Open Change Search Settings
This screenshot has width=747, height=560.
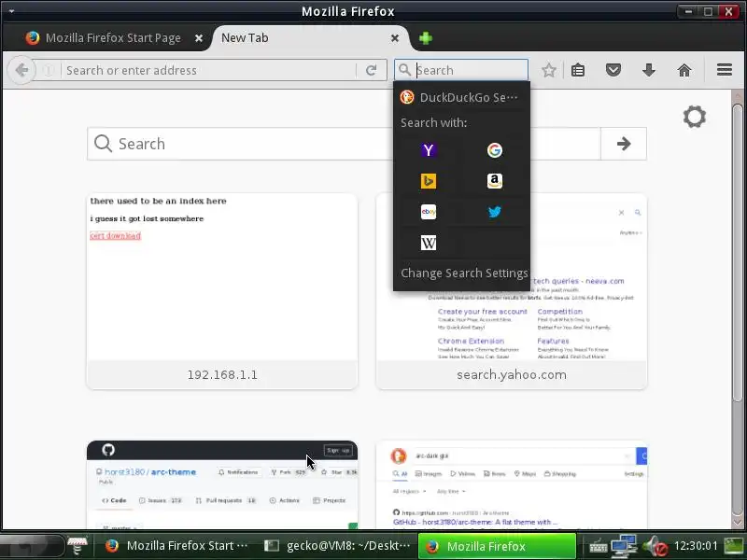[464, 273]
